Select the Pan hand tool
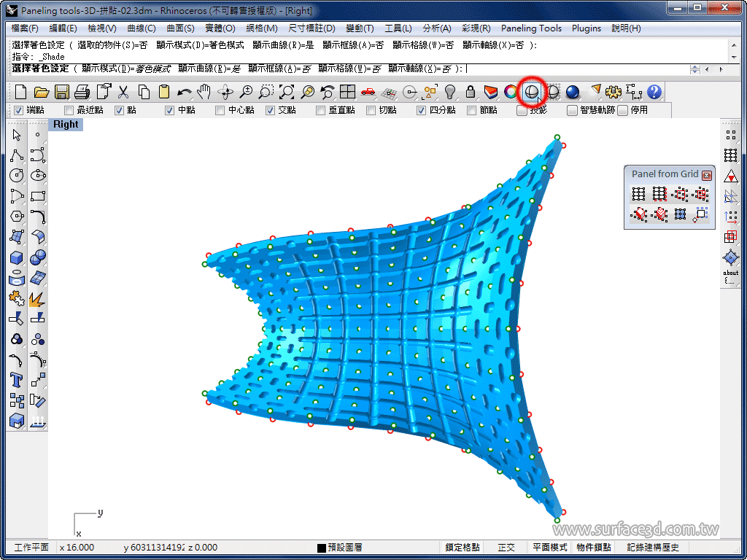 [x=205, y=91]
